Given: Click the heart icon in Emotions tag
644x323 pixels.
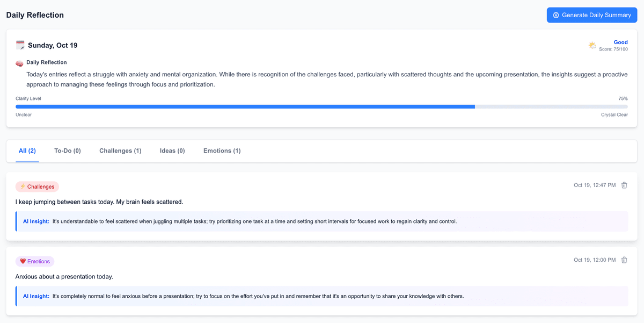Looking at the screenshot, I should (23, 261).
